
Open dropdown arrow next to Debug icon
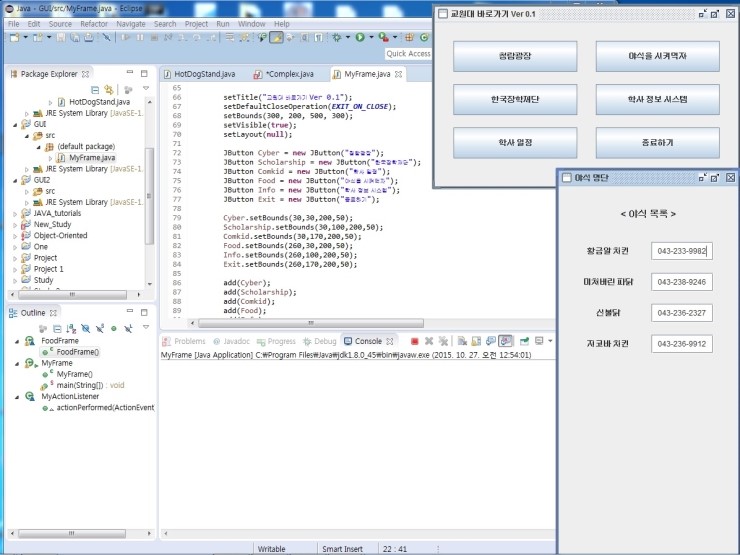pos(348,37)
